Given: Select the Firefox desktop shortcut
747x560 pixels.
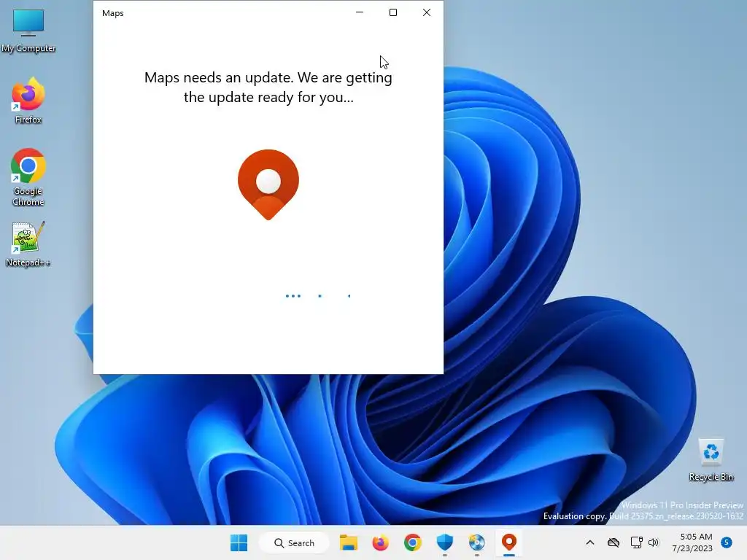Looking at the screenshot, I should pos(28,101).
